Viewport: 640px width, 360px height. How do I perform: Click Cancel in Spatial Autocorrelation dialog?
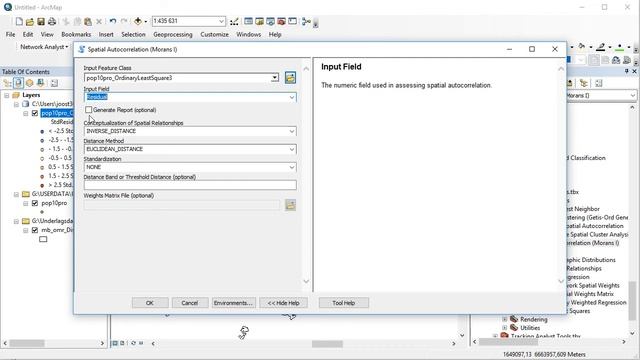(189, 303)
